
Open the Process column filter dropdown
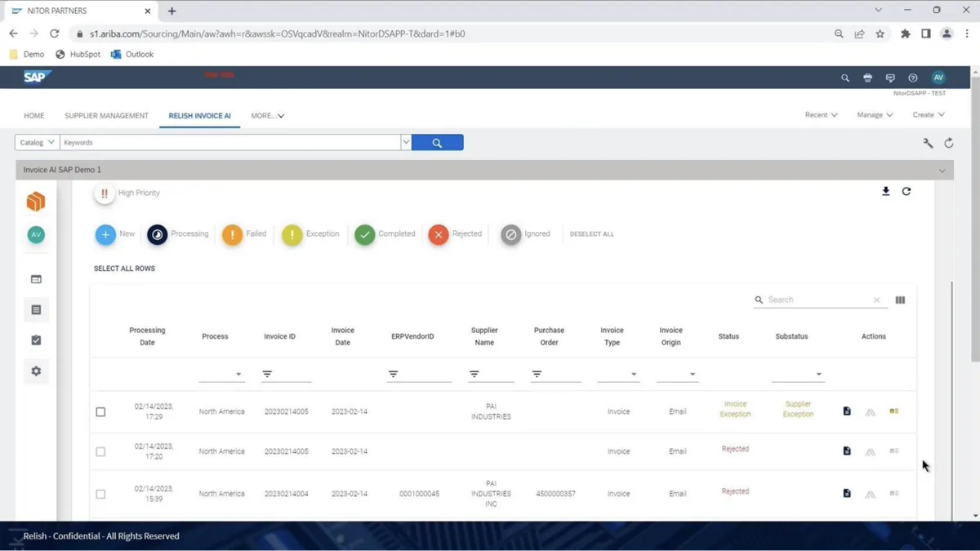[x=221, y=374]
